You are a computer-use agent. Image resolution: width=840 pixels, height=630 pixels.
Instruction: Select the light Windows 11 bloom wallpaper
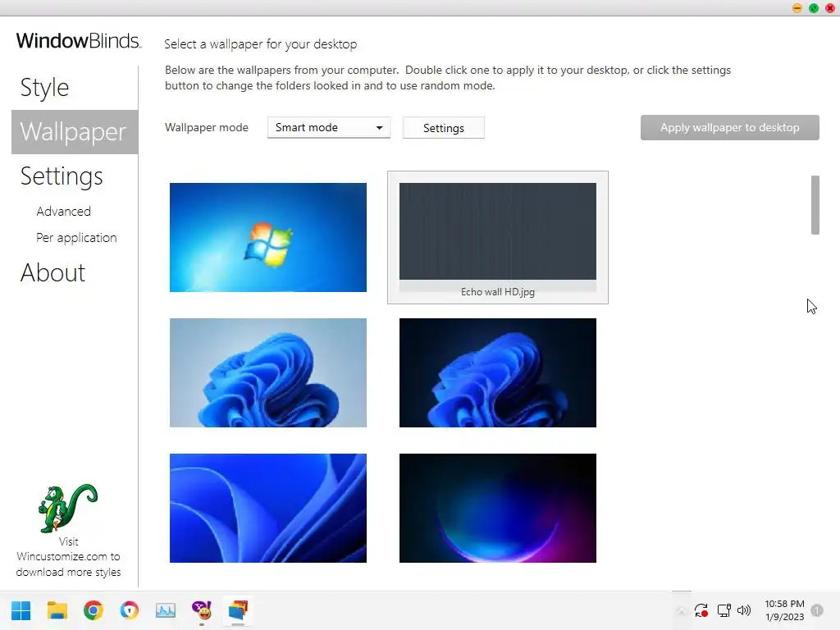click(x=268, y=373)
